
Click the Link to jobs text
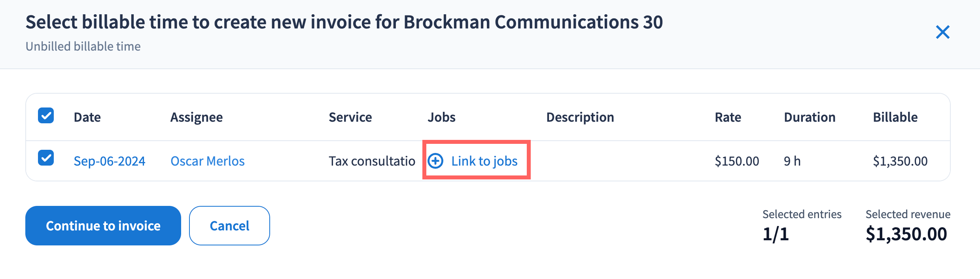484,161
